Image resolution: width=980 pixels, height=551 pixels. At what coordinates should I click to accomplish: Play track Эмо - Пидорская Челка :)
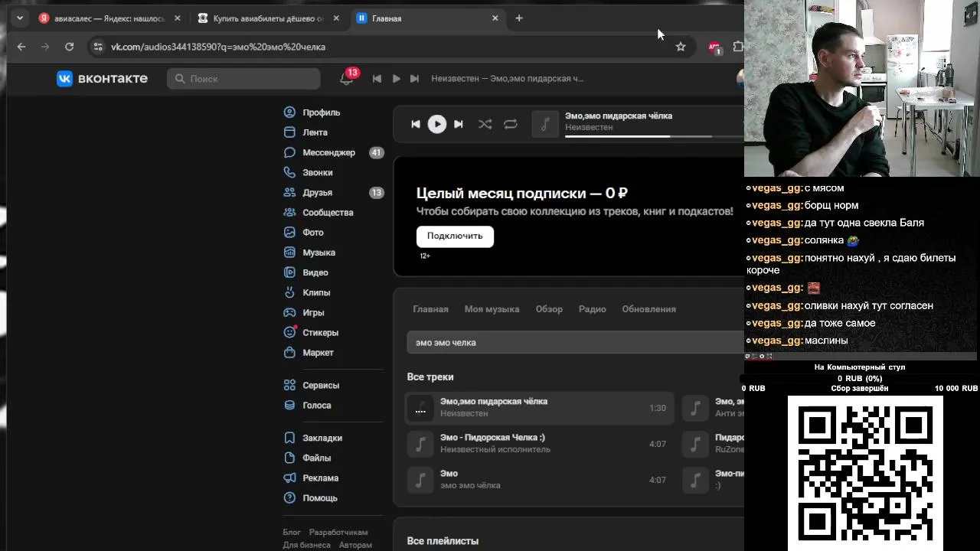tap(539, 444)
